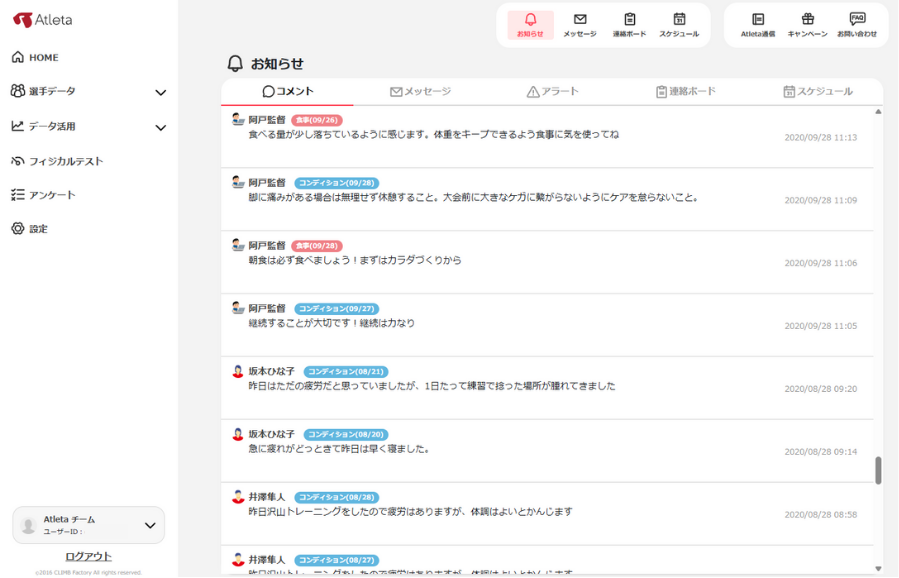Open お問い合わせ FAQ icon
Screen dimensions: 899x578
pyautogui.click(x=857, y=25)
